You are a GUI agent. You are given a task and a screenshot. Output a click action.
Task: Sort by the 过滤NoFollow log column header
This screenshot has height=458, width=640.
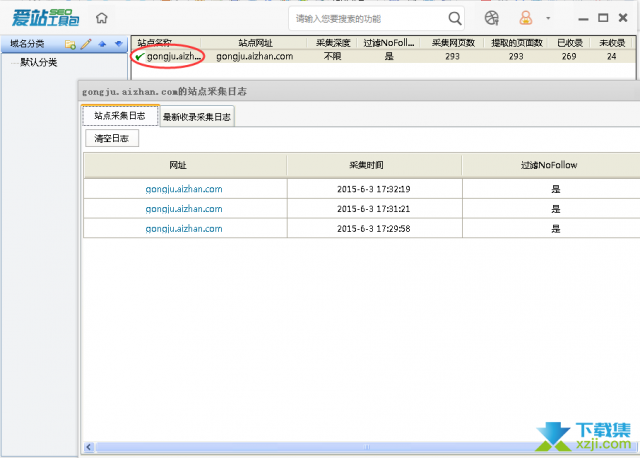tap(551, 165)
